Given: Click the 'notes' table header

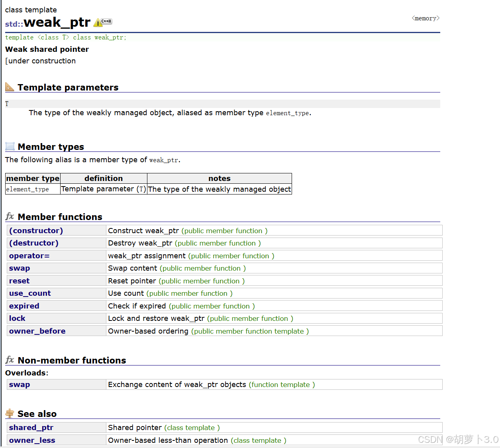Looking at the screenshot, I should pos(220,178).
